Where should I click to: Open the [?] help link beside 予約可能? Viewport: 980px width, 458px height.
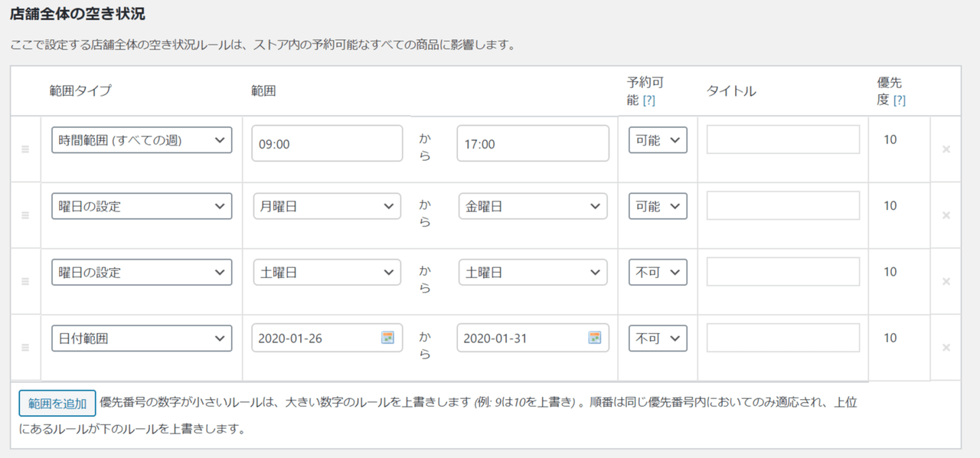pos(649,100)
